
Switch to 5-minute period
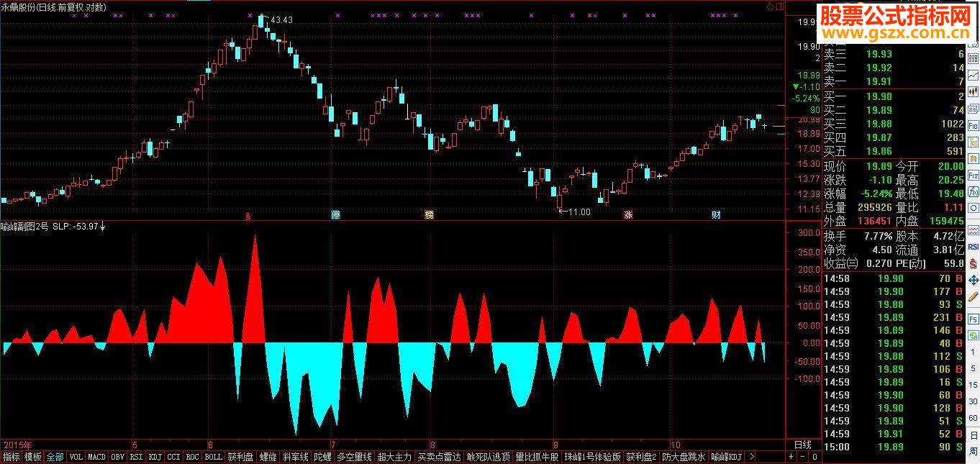tap(974, 368)
